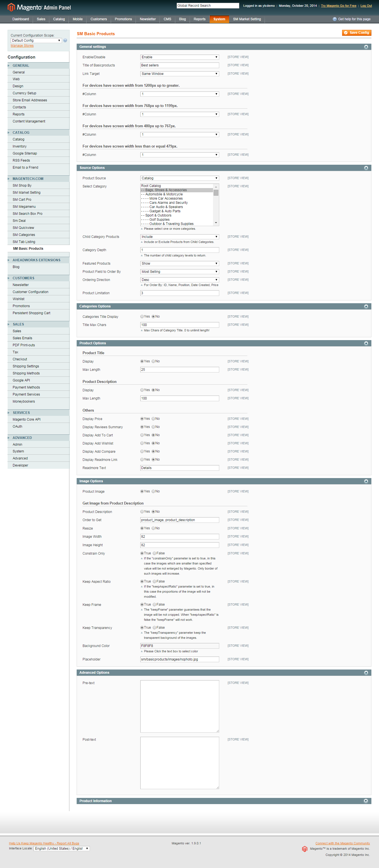Select False for Keep Aspect Ratio
This screenshot has width=379, height=868.
pyautogui.click(x=154, y=581)
